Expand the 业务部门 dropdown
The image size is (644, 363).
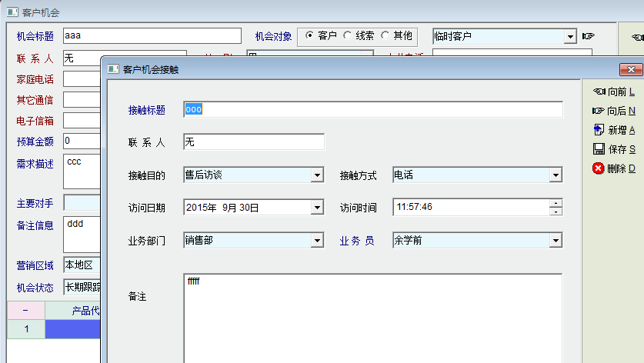point(316,241)
